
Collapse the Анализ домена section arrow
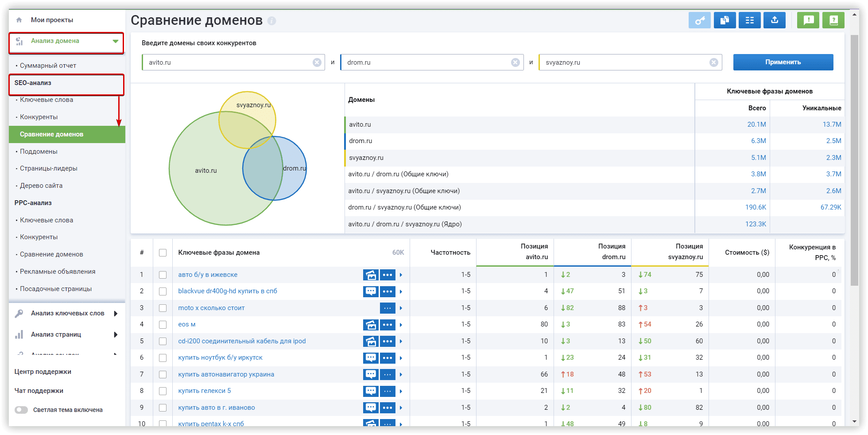click(116, 41)
